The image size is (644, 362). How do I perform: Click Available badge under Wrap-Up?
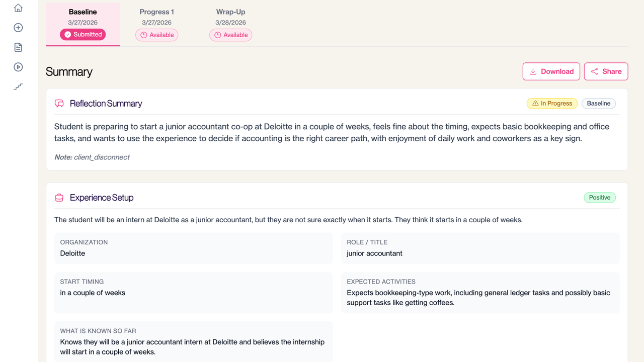coord(230,35)
